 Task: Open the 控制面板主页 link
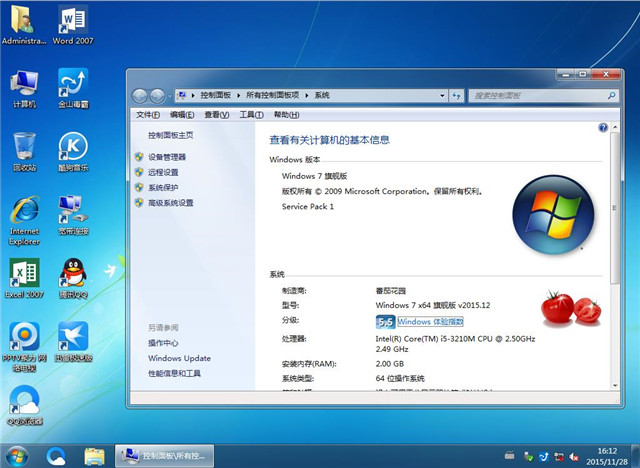pyautogui.click(x=171, y=135)
